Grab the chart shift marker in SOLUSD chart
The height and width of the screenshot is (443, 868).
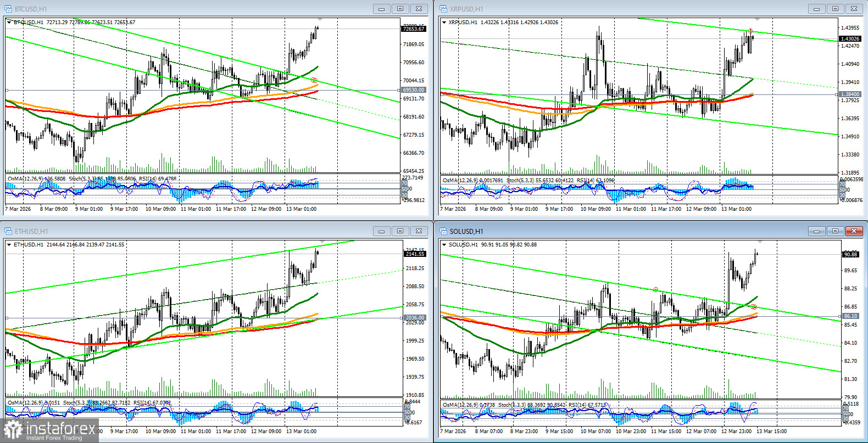pyautogui.click(x=760, y=242)
